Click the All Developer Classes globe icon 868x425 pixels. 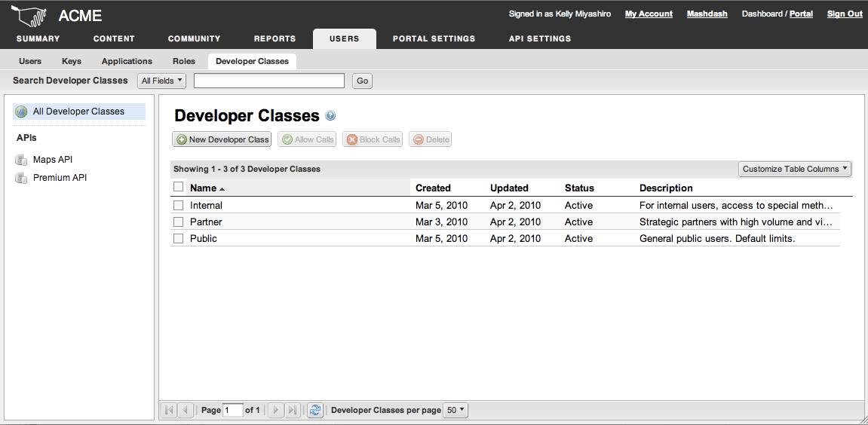(x=21, y=112)
